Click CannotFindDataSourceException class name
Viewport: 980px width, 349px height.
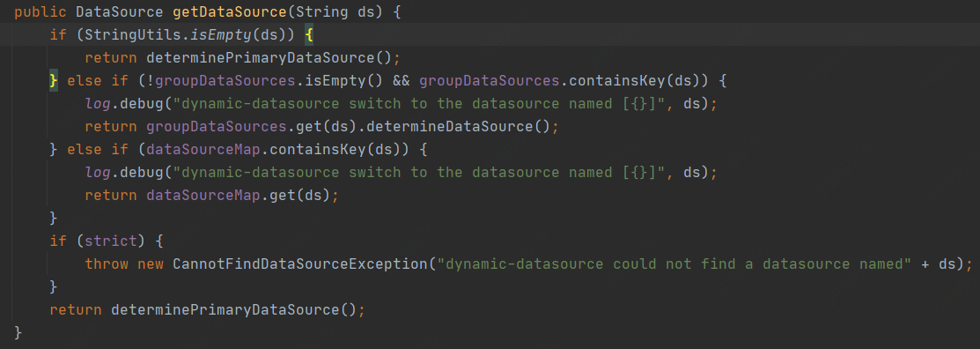coord(299,263)
